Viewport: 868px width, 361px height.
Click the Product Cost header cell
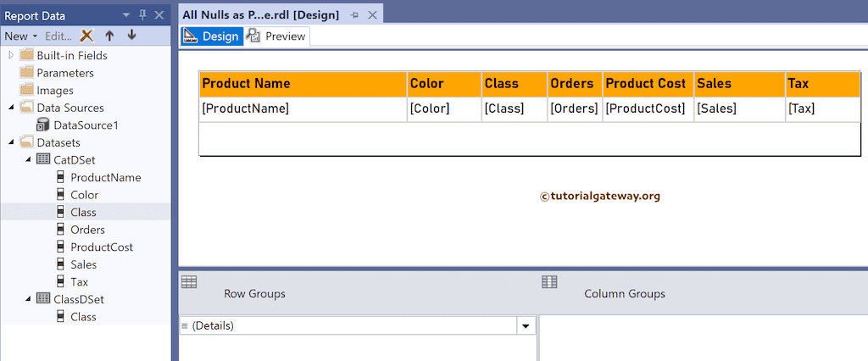point(648,84)
